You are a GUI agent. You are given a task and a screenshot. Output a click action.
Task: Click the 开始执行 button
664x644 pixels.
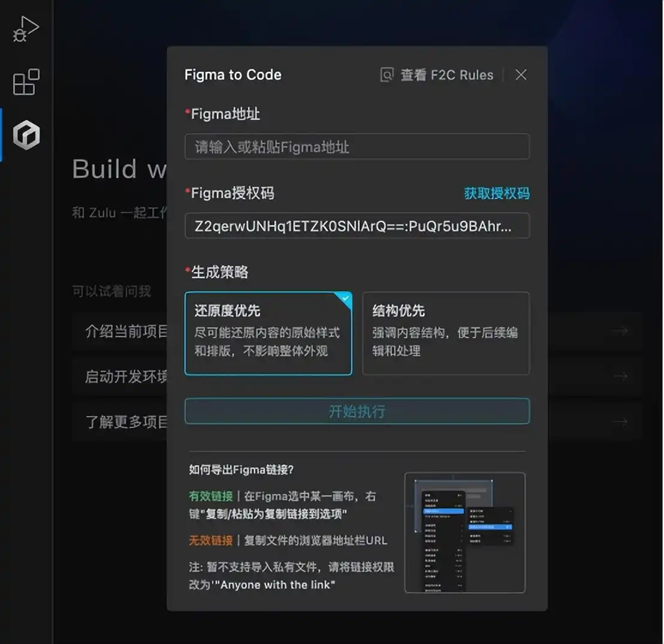[x=357, y=411]
